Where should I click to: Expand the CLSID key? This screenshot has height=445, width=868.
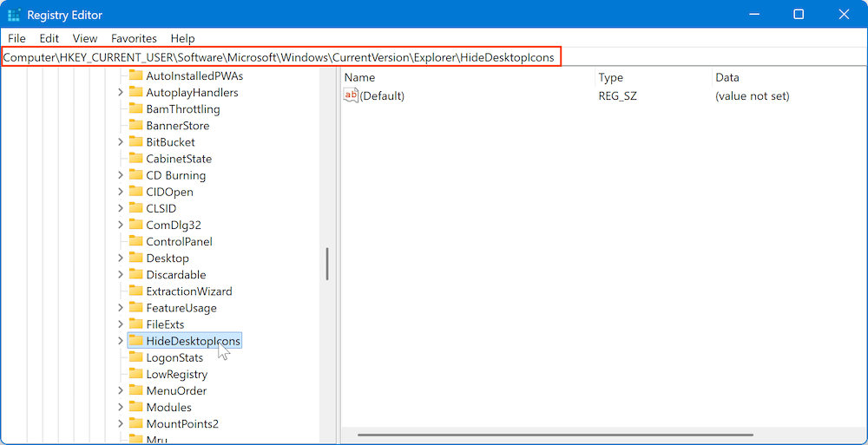[120, 208]
